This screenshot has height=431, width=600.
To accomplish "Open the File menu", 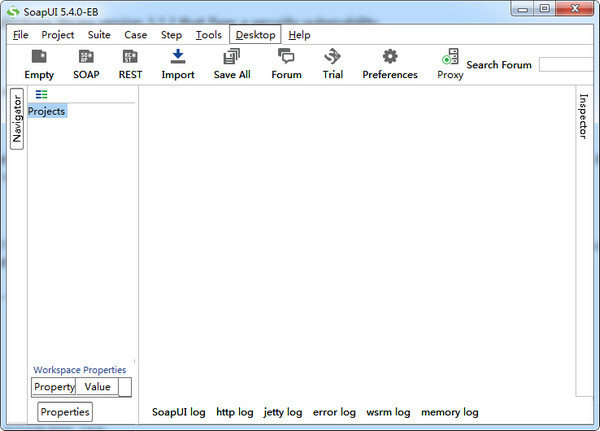I will pyautogui.click(x=21, y=35).
